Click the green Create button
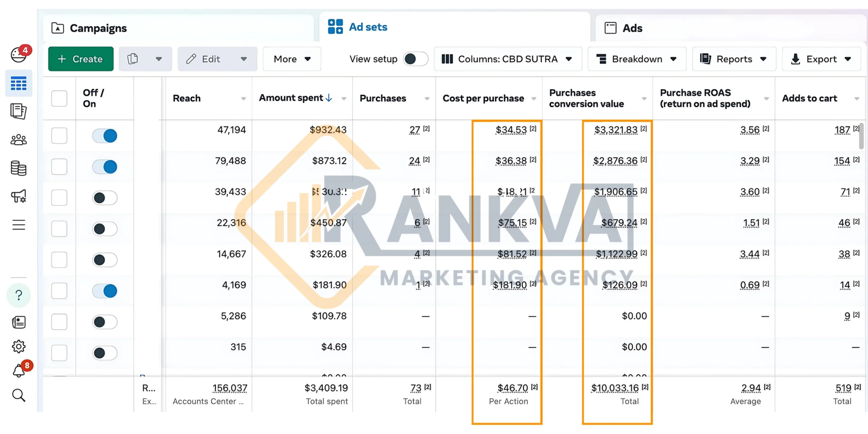The width and height of the screenshot is (868, 434). tap(80, 59)
